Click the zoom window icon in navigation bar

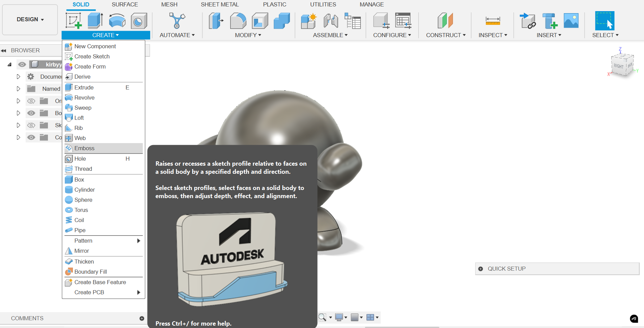click(x=322, y=317)
